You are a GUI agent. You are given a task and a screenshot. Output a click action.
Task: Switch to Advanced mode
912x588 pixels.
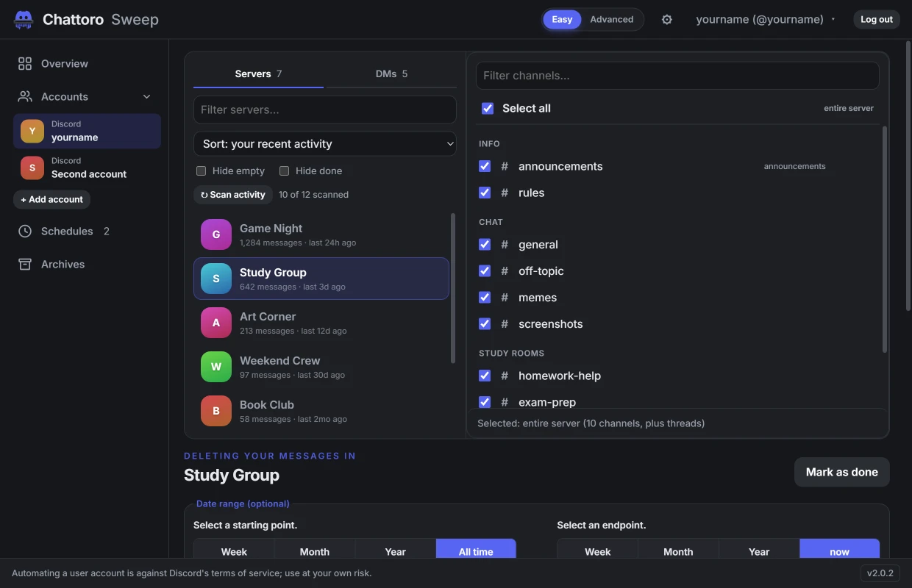click(612, 20)
